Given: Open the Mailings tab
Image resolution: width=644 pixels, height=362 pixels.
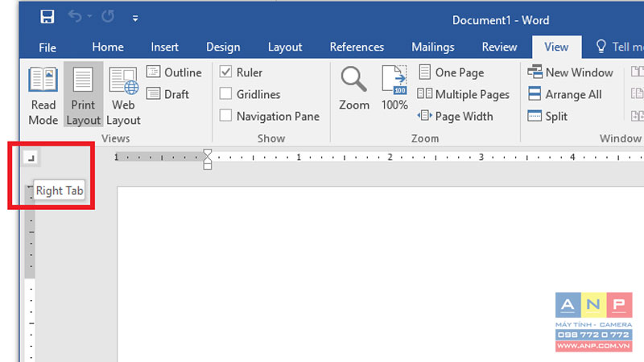Looking at the screenshot, I should pos(433,47).
